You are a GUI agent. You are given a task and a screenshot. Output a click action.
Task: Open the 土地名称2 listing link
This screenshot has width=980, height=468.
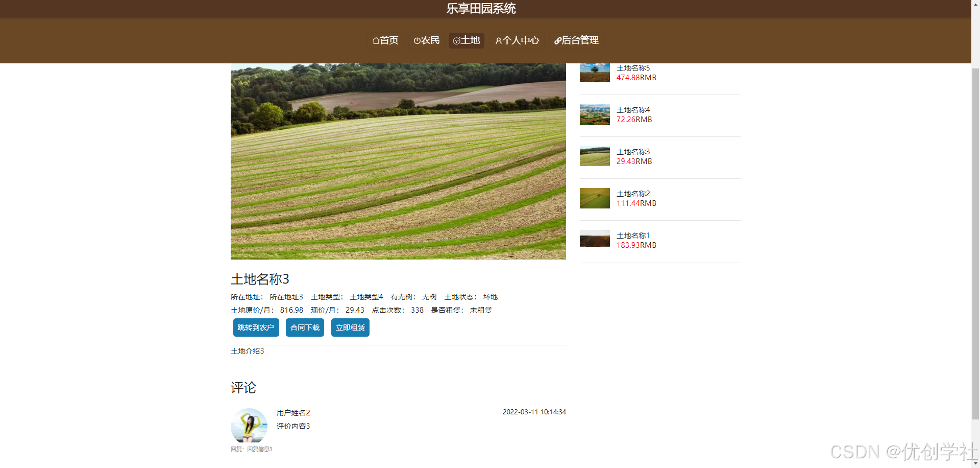click(x=633, y=194)
